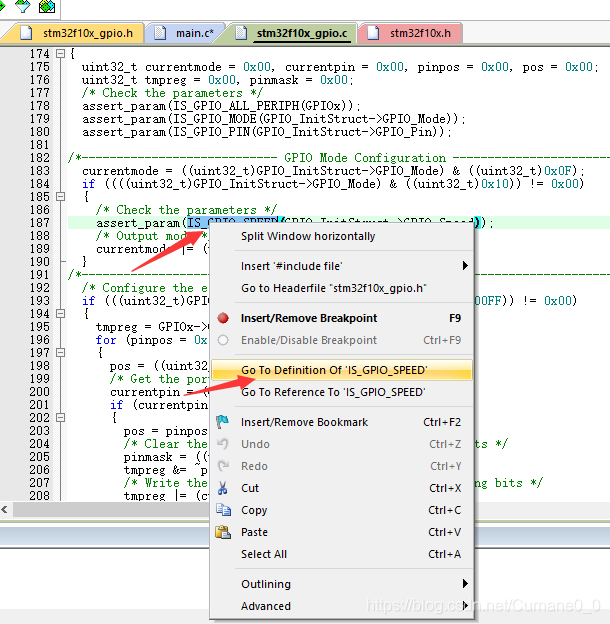
Task: Click the horizontal scrollbar left arrow
Action: 5,509
